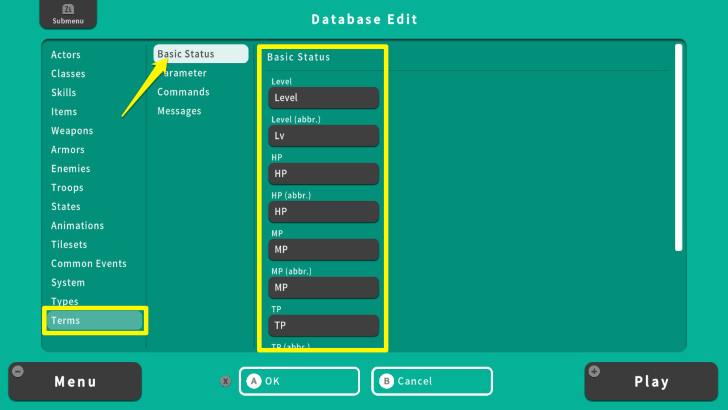Select the highlighted Terms category
Screen dimensions: 728x410
pyautogui.click(x=95, y=320)
